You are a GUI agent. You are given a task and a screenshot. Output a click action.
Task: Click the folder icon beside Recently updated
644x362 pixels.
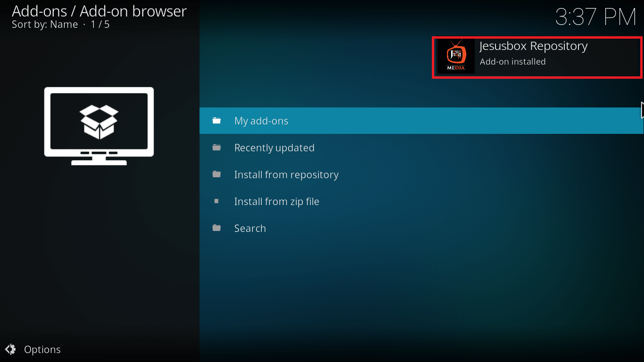pyautogui.click(x=216, y=148)
